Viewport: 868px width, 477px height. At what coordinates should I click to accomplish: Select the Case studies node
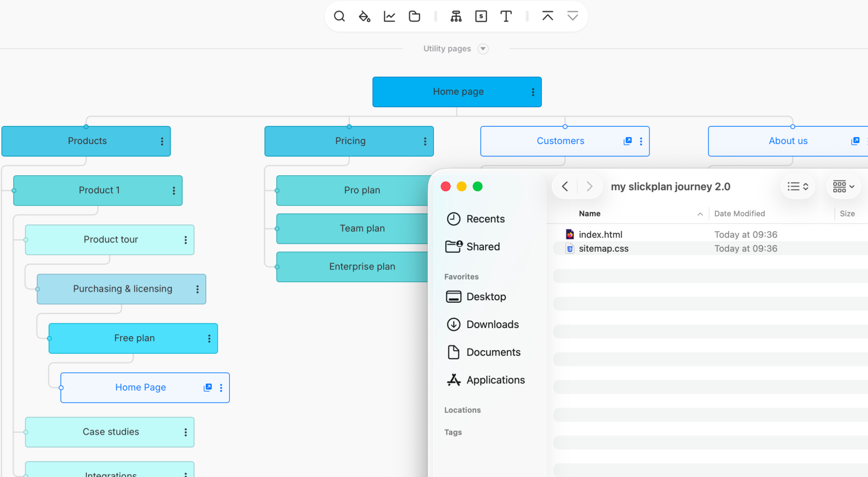pyautogui.click(x=110, y=432)
